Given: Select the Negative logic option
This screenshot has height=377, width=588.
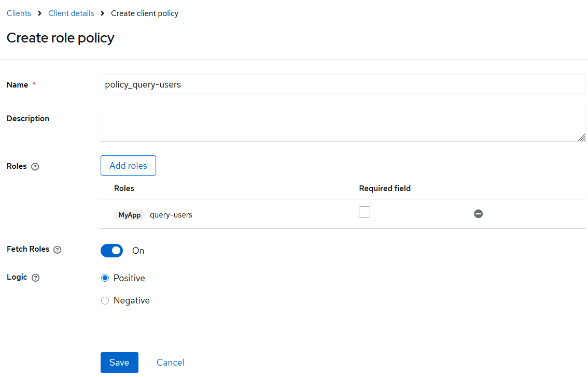Looking at the screenshot, I should [105, 300].
